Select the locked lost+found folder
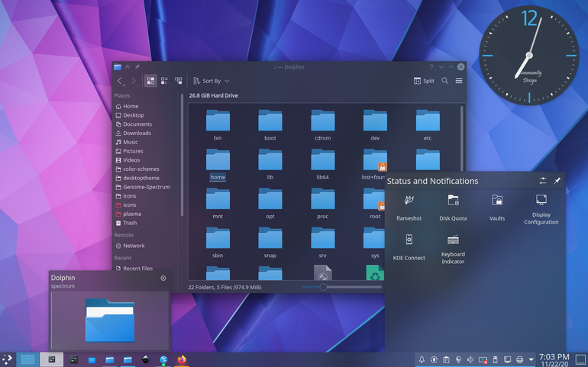This screenshot has height=367, width=588. point(375,159)
